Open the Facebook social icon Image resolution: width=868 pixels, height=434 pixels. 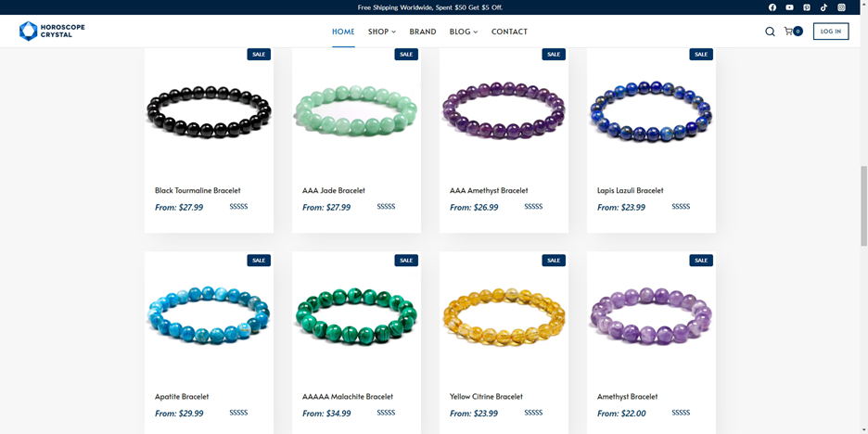(772, 7)
